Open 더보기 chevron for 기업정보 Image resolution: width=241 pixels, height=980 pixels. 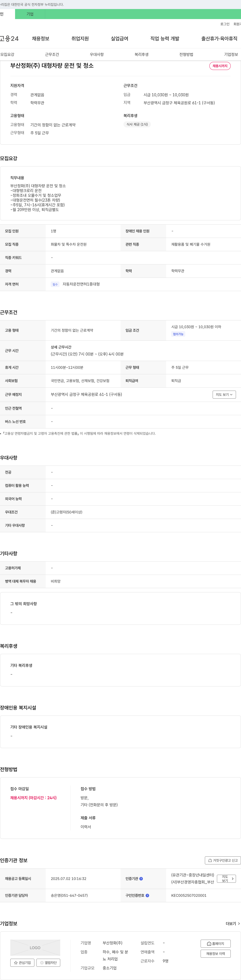coord(233,923)
